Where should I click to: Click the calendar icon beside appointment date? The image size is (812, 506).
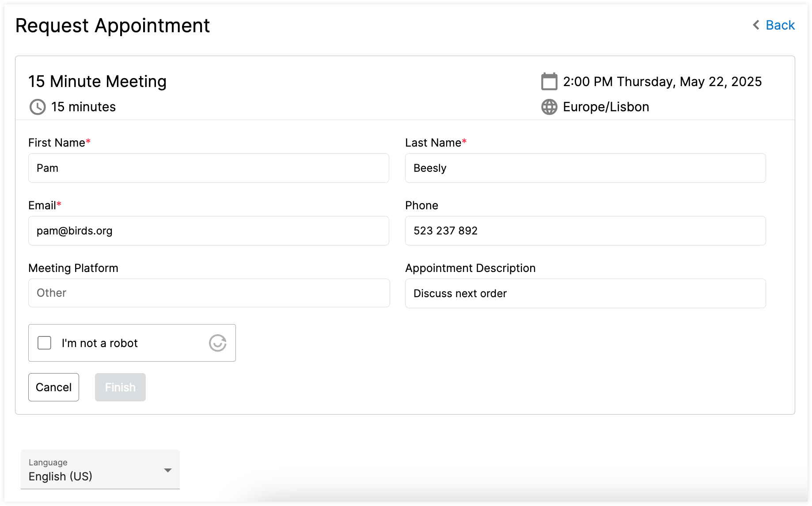click(x=549, y=82)
